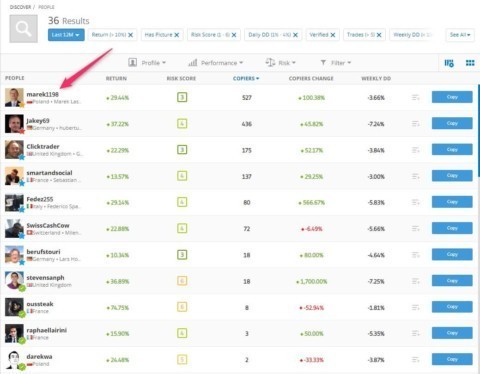The width and height of the screenshot is (480, 374).
Task: Click marek1198 risk score 3 badge
Action: tap(182, 97)
